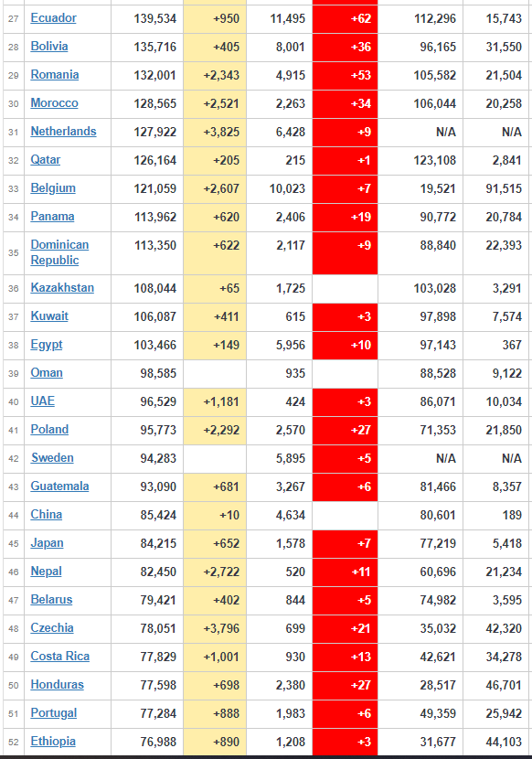This screenshot has width=532, height=759.
Task: Select the Qatar link
Action: (x=46, y=160)
